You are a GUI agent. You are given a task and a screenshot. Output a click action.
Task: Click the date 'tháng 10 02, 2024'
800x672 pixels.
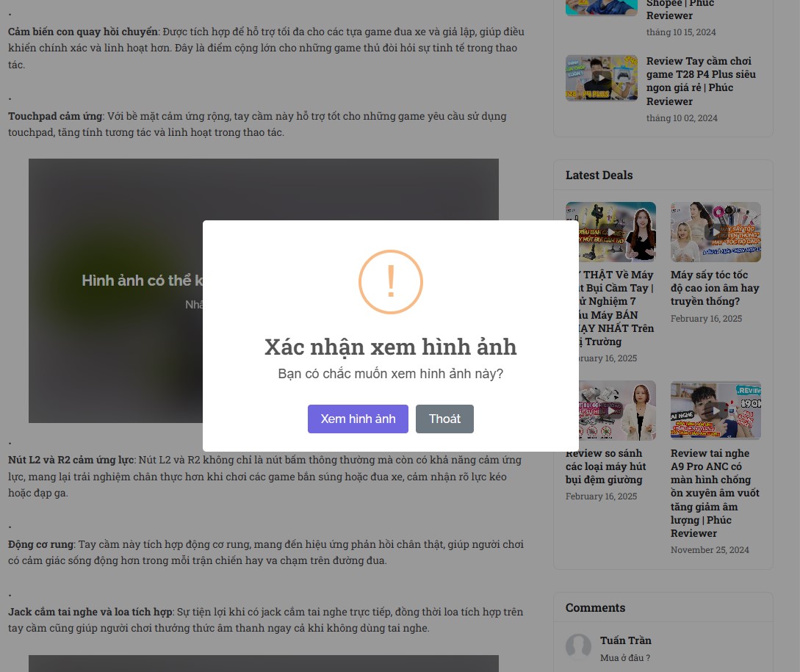click(x=682, y=118)
